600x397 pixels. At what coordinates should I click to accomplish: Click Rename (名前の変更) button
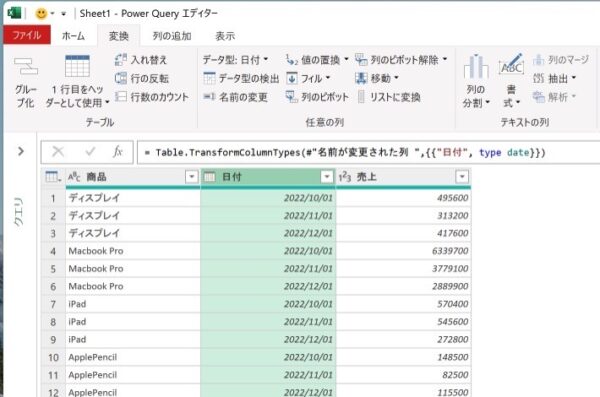pyautogui.click(x=235, y=97)
